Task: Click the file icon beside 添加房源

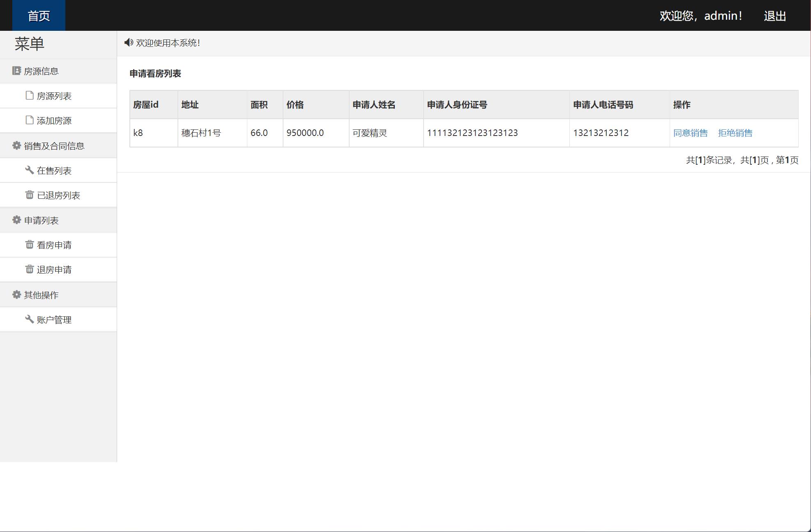Action: [29, 120]
